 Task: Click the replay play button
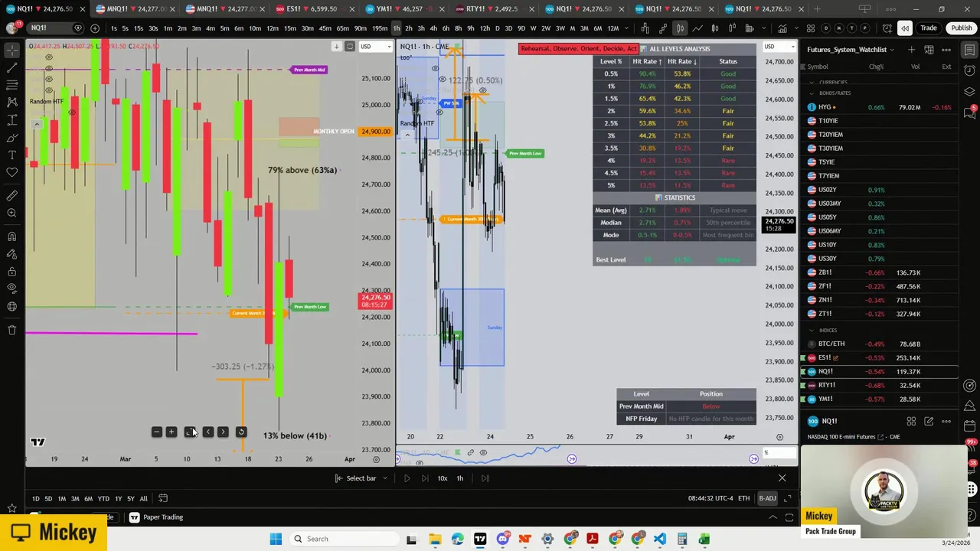(x=407, y=478)
